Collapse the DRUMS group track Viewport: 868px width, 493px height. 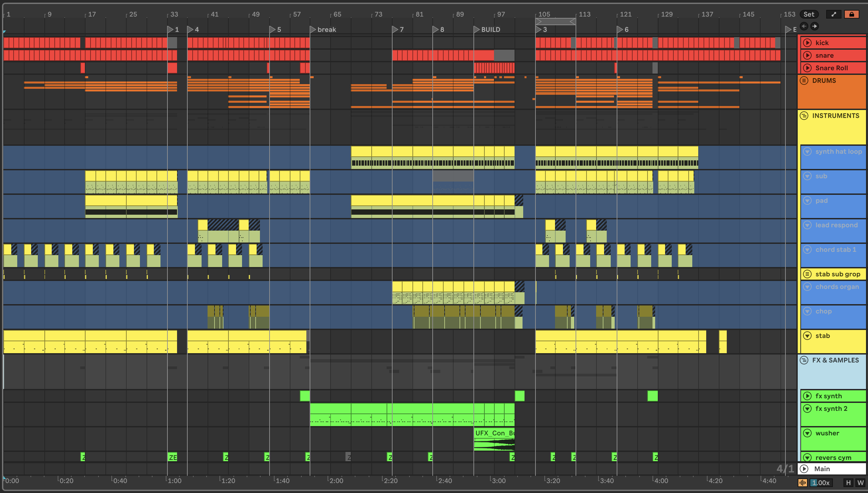click(x=804, y=81)
